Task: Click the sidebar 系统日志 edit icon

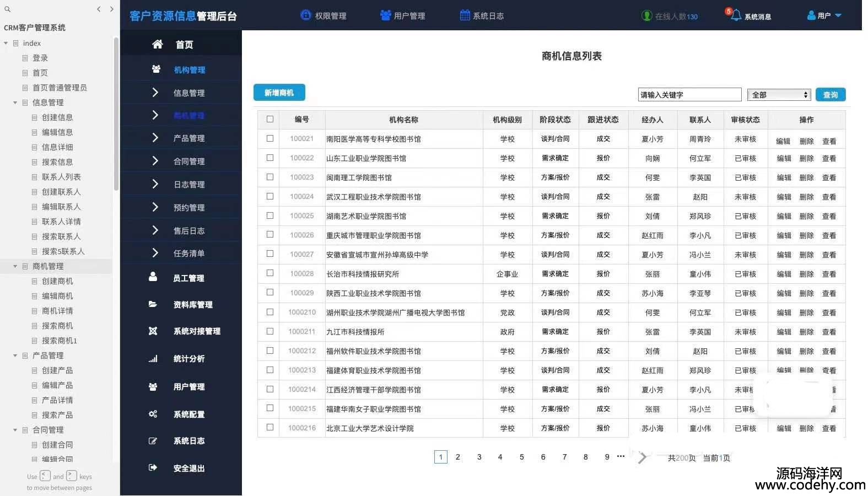Action: coord(153,441)
